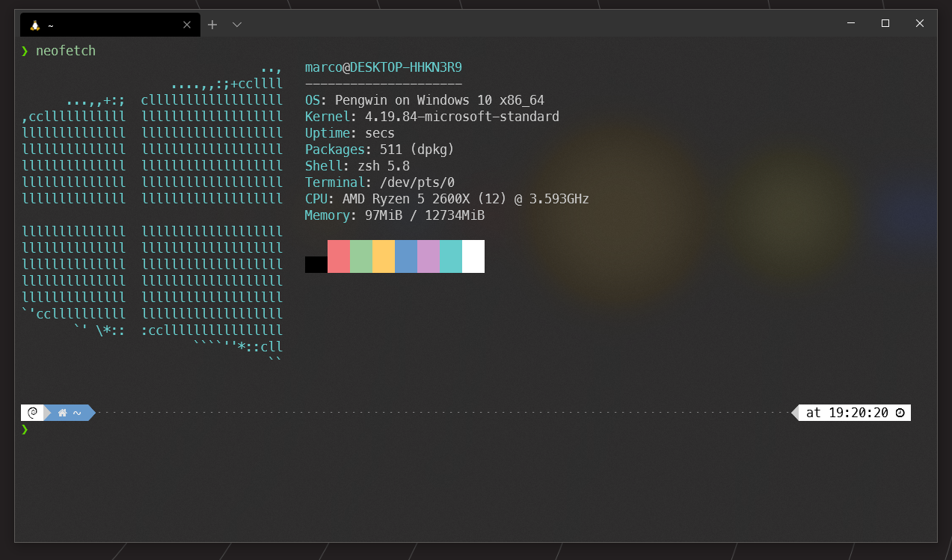
Task: Open a new tab with plus button
Action: coord(212,25)
